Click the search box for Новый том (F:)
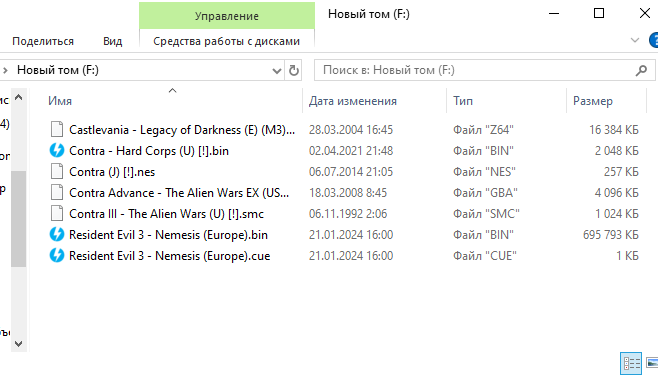Image resolution: width=658 pixels, height=378 pixels. click(478, 70)
